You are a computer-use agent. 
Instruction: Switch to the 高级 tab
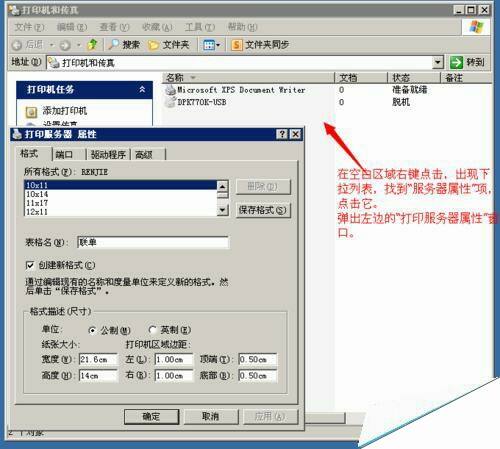[148, 155]
